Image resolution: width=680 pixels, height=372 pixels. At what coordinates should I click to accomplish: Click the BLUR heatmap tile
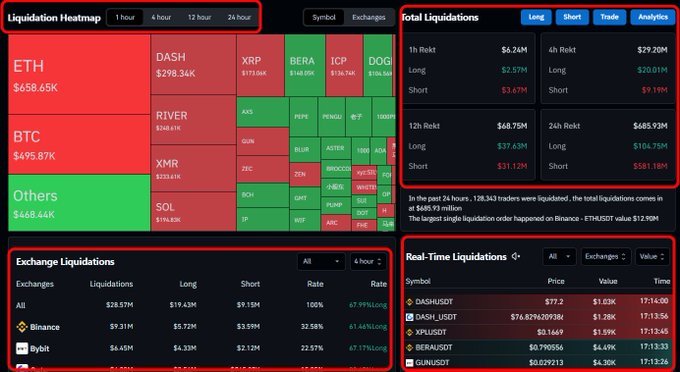point(304,150)
